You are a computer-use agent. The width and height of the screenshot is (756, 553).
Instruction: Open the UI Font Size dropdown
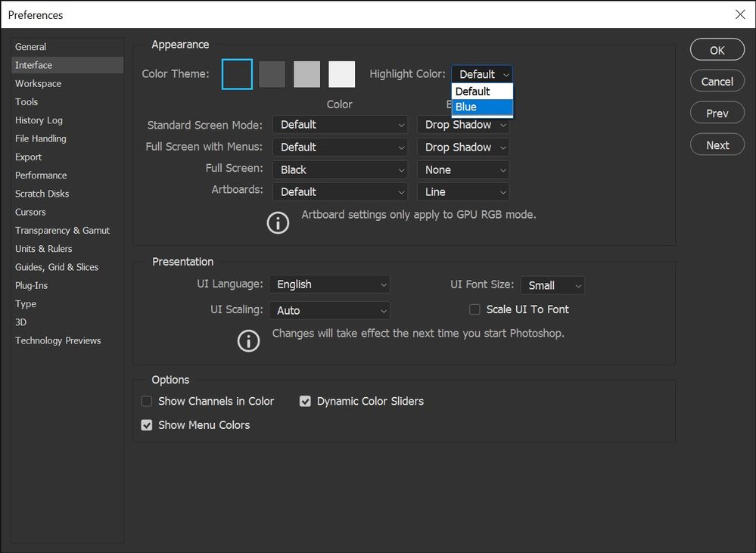coord(552,285)
